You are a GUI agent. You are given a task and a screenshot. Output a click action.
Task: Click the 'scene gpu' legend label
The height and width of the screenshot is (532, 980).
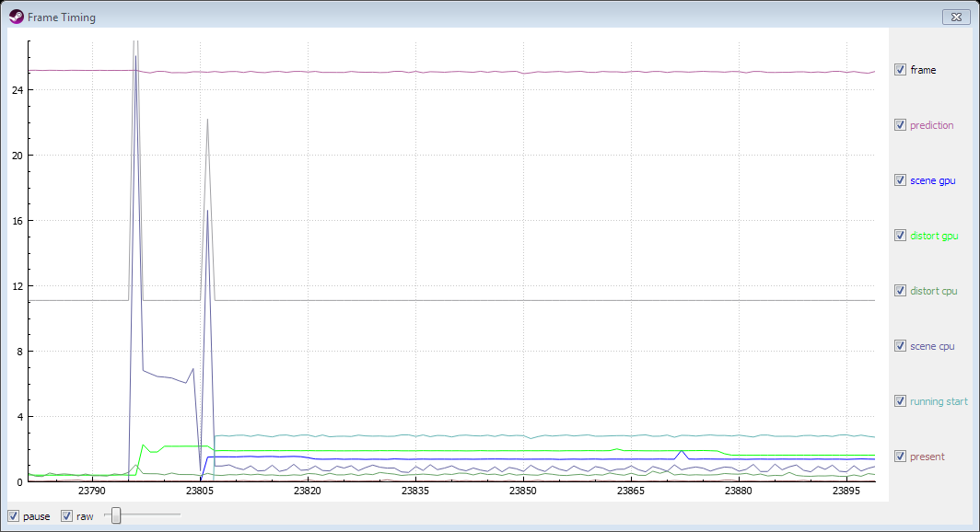[x=932, y=180]
